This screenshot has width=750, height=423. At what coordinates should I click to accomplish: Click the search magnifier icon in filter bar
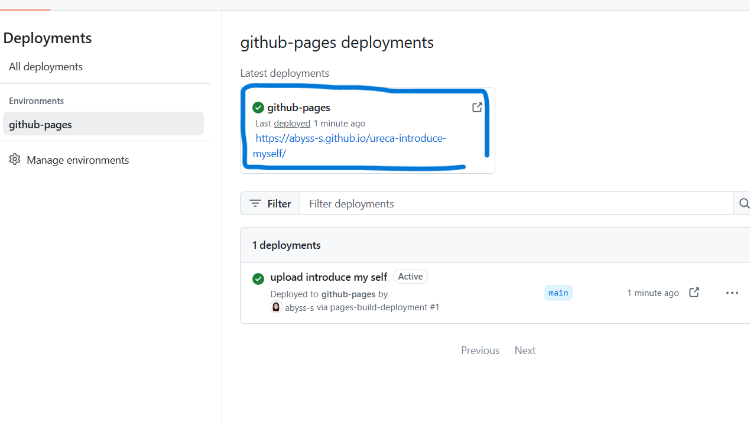pyautogui.click(x=744, y=203)
